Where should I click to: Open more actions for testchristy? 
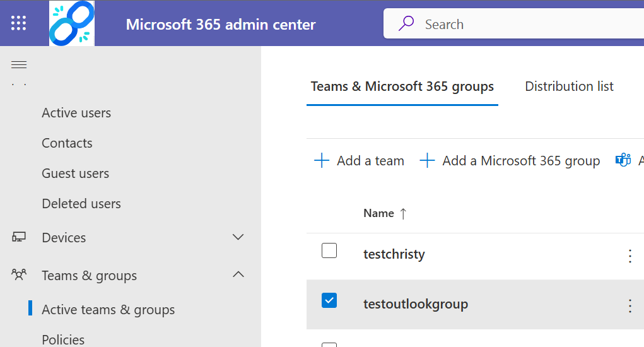coord(629,256)
